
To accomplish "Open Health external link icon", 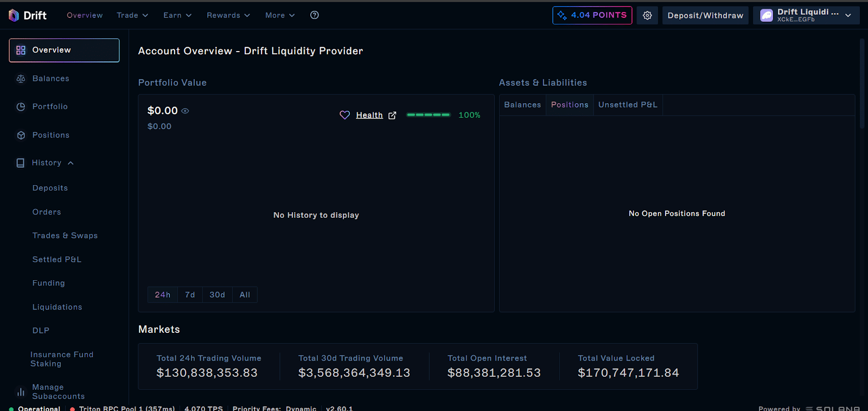I will (392, 115).
